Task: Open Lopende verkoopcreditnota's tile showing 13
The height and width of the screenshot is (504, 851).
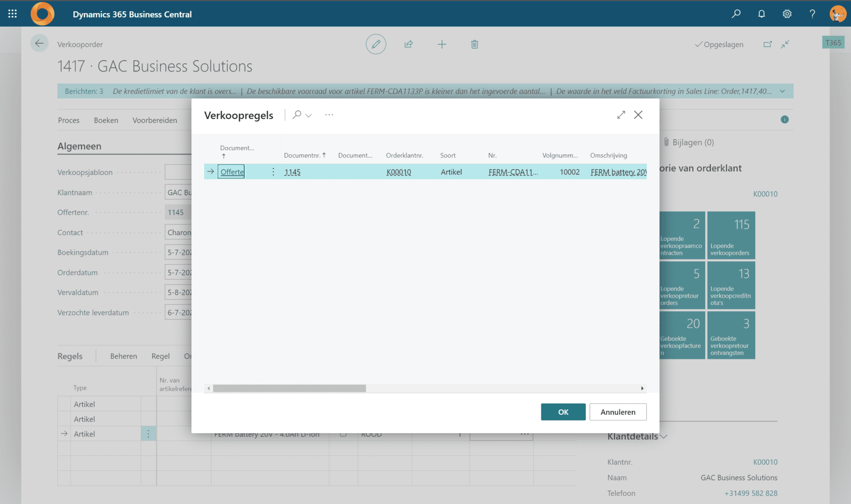Action: click(731, 285)
